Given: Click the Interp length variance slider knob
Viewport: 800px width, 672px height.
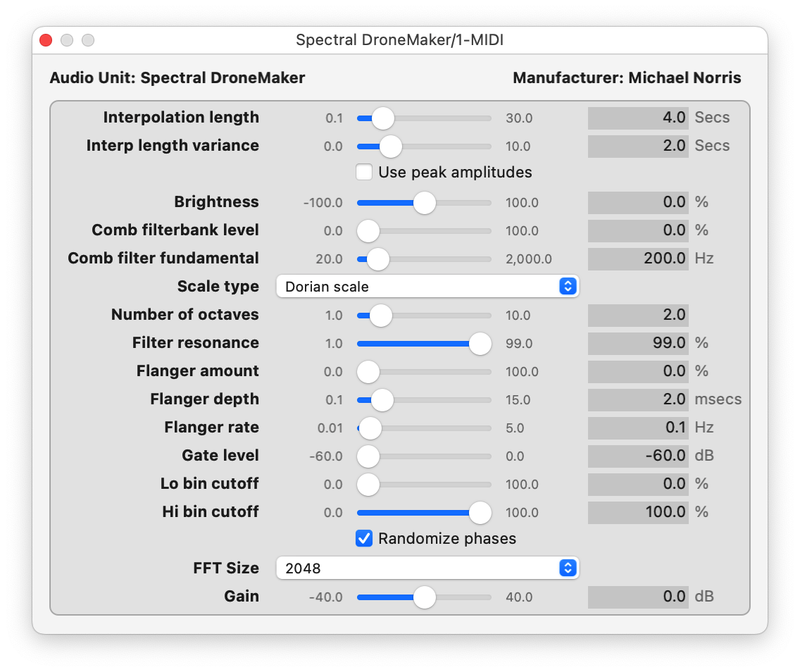Looking at the screenshot, I should click(391, 147).
